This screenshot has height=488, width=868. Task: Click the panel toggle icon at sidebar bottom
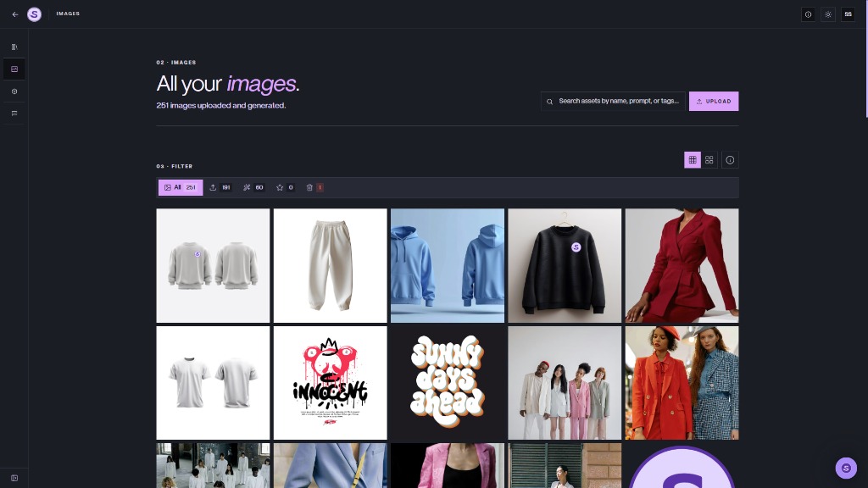(14, 478)
